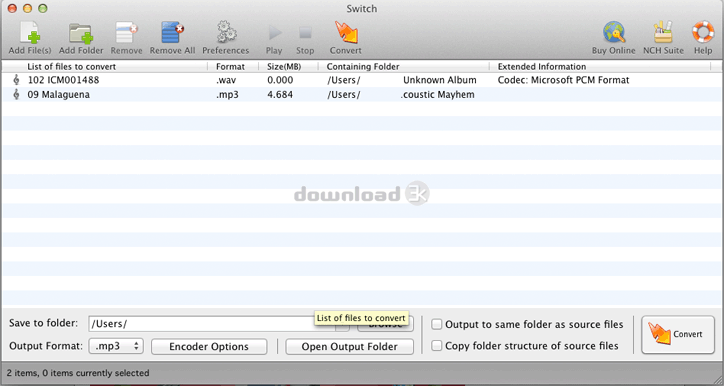Click the 4.684 size value
Screen dimensions: 724x386
pos(280,95)
